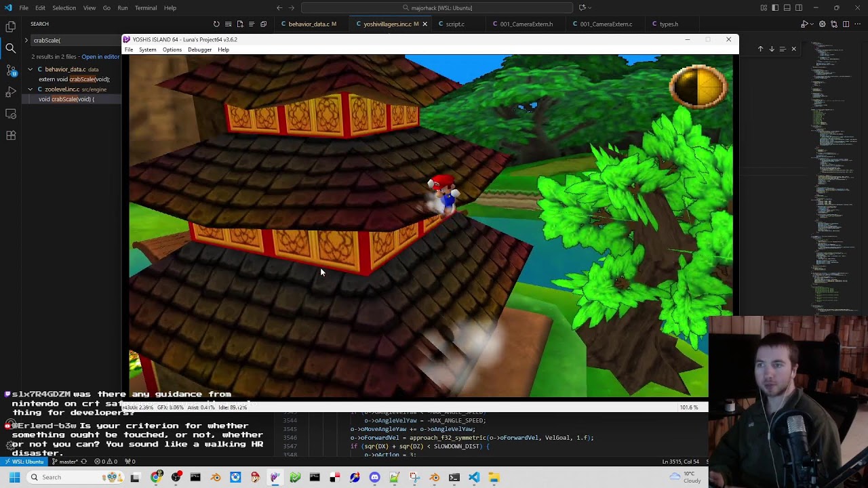Click the Windows taskbar Search box

(75, 477)
